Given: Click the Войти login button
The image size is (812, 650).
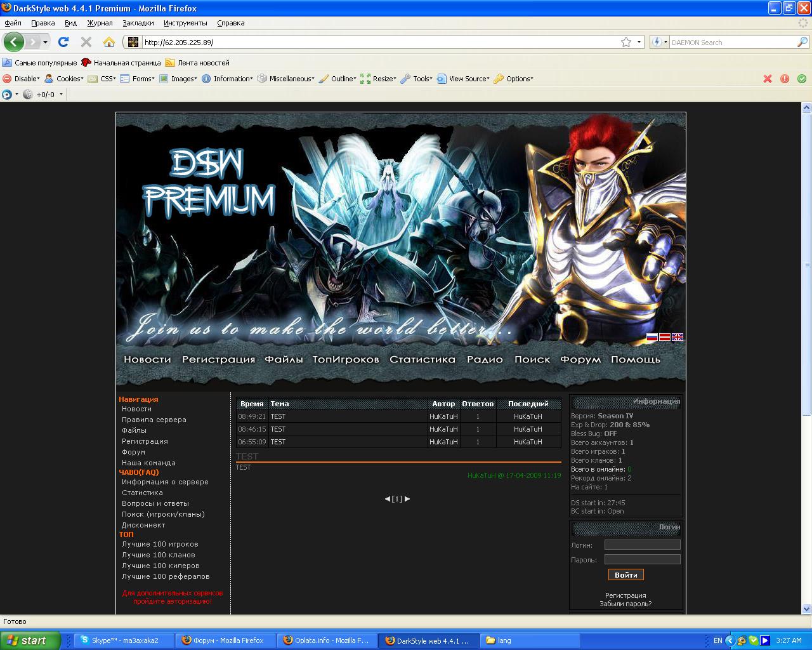Looking at the screenshot, I should pos(626,574).
